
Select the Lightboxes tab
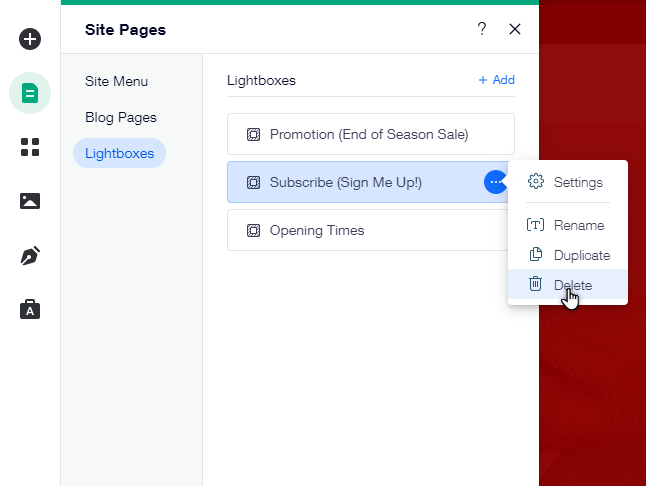point(119,153)
